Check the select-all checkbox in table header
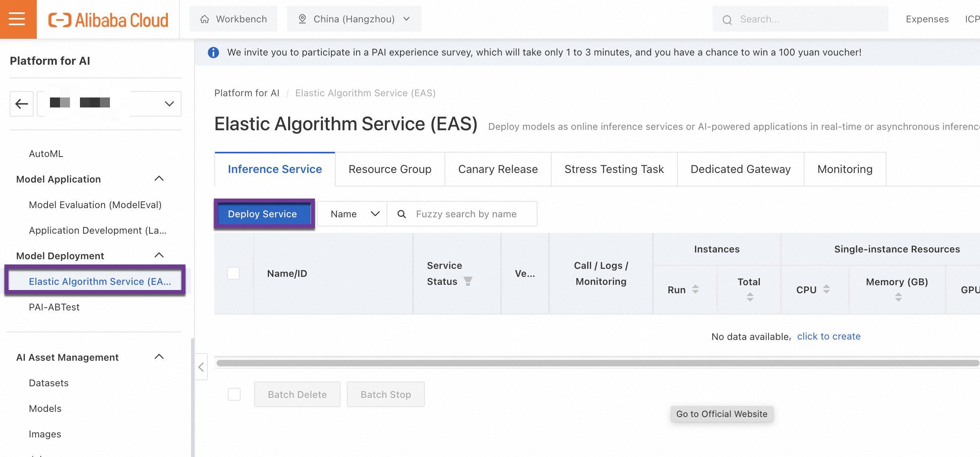This screenshot has height=457, width=980. [x=233, y=273]
